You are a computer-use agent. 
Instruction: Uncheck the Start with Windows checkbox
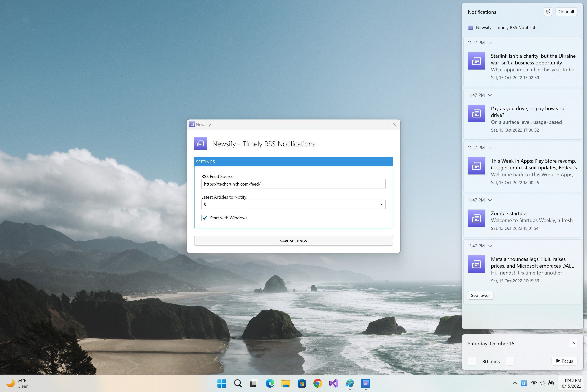205,218
